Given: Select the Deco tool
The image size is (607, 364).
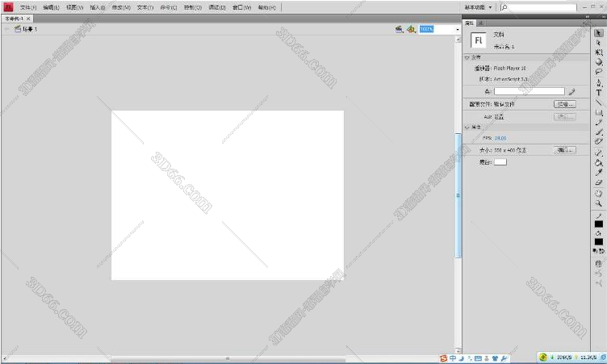Looking at the screenshot, I should coord(598,142).
